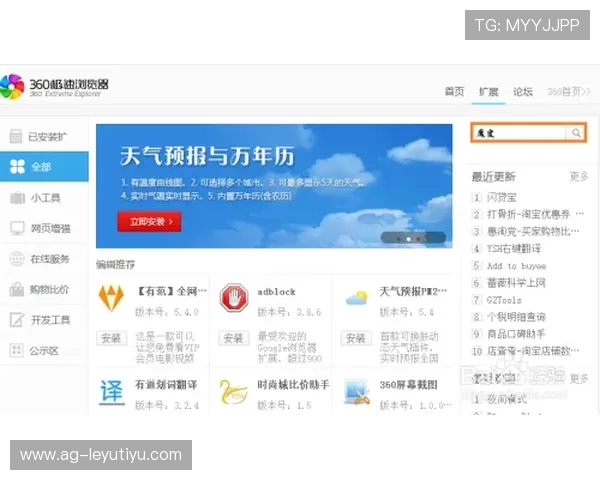
Task: Click the 天气预报 sun-cloud icon
Action: point(357,298)
